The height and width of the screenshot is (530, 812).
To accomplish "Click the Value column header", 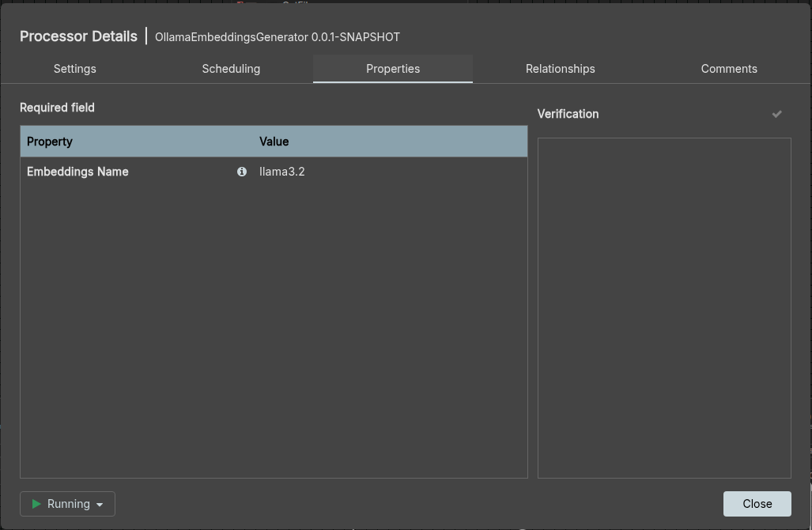I will click(274, 142).
